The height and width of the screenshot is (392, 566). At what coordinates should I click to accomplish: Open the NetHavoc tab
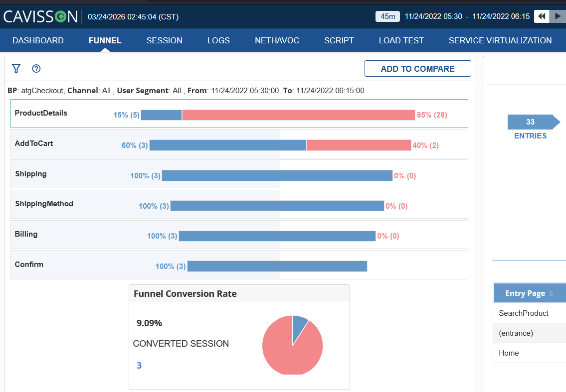[277, 40]
